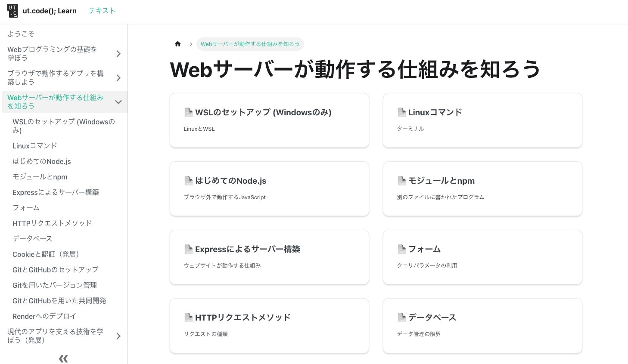Click the breadcrumb link Webサーバーが動作する仕組みを知ろう

tap(250, 44)
